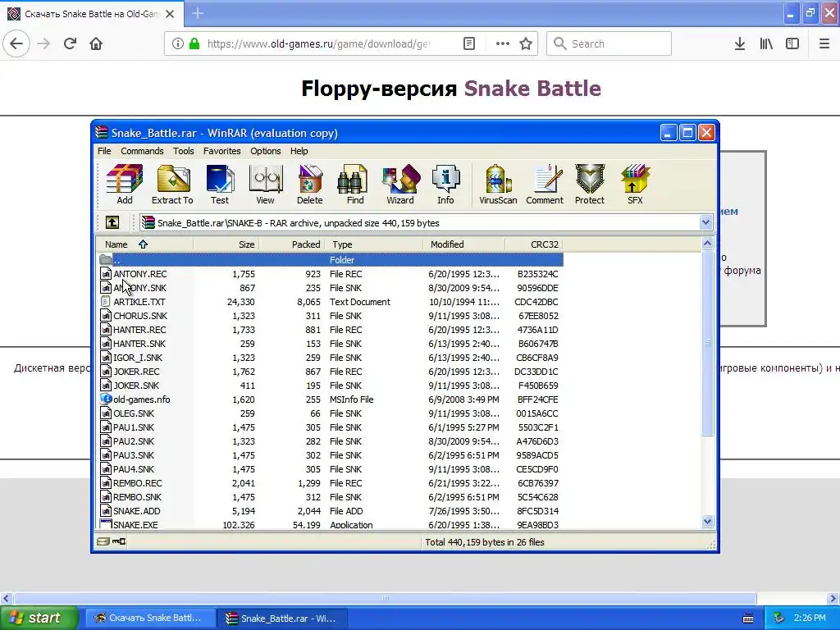Select the ARTIKLE.TXT file
The image size is (840, 630).
point(331,302)
